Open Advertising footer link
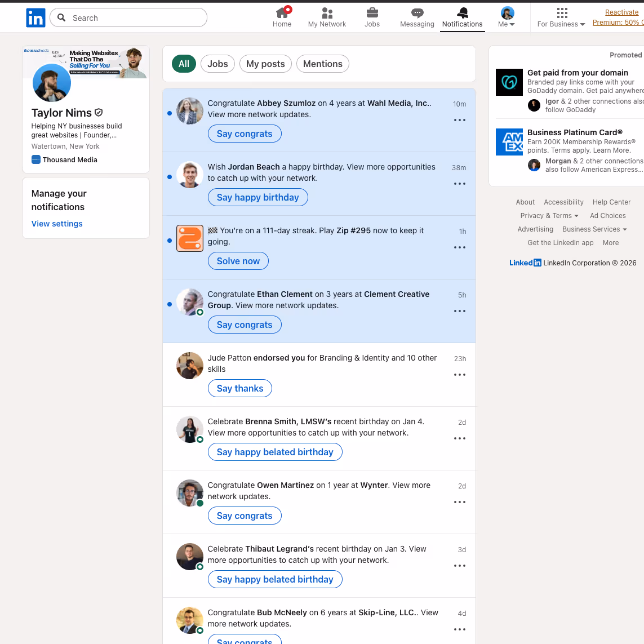This screenshot has height=644, width=644. pyautogui.click(x=535, y=229)
